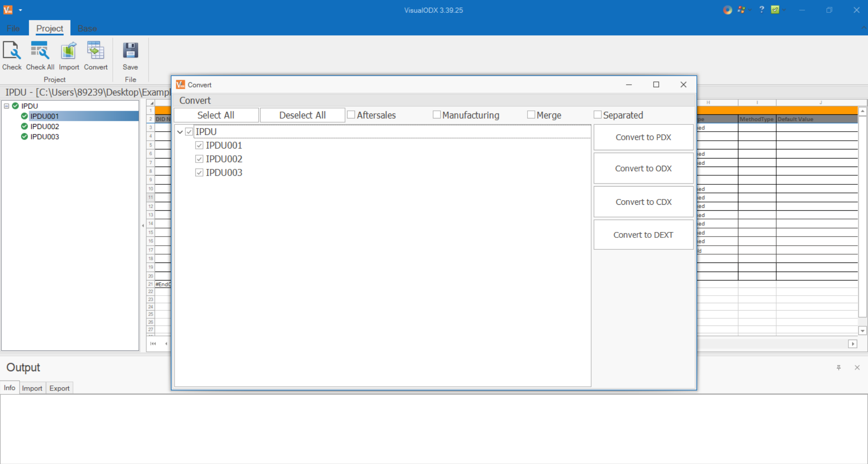Click Convert to DEXT button
The height and width of the screenshot is (464, 868).
644,235
